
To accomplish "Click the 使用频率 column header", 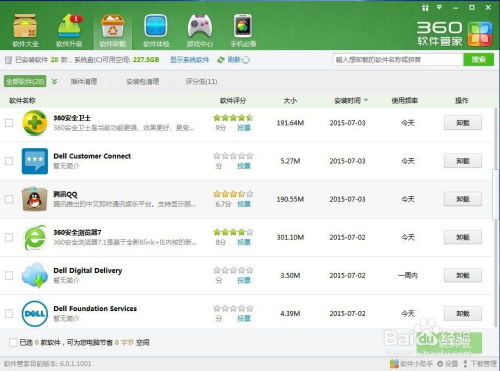I will [405, 100].
